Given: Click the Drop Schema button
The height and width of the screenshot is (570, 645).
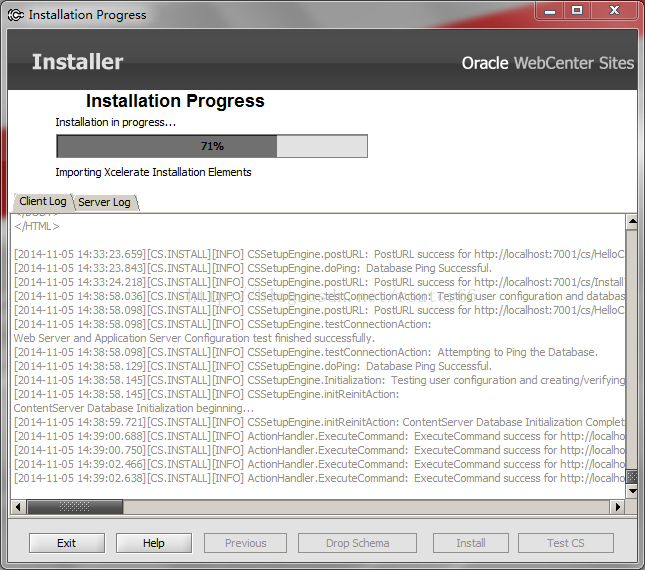Looking at the screenshot, I should (357, 543).
